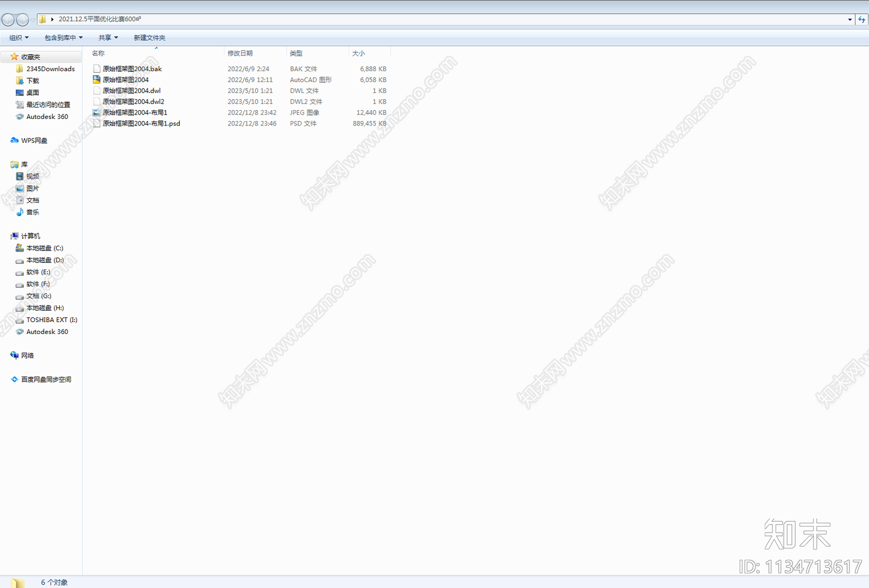
Task: Open TOSHIBA EXT (I:) drive icon
Action: coord(20,320)
